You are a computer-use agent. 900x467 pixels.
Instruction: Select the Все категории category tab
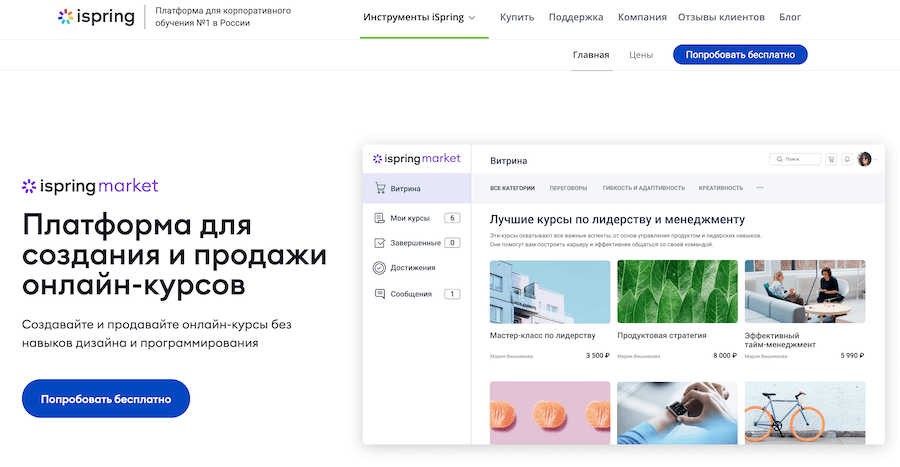pyautogui.click(x=512, y=188)
